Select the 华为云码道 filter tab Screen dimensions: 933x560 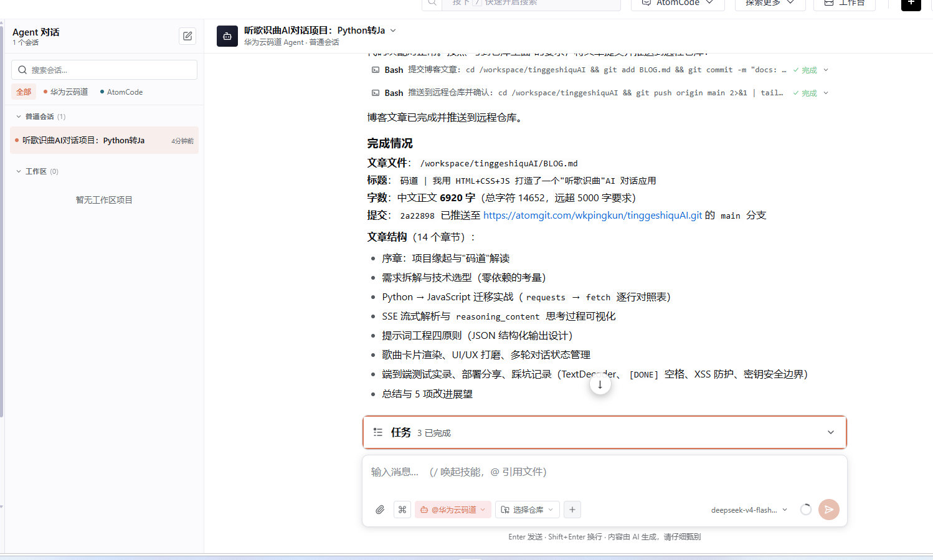pyautogui.click(x=66, y=92)
